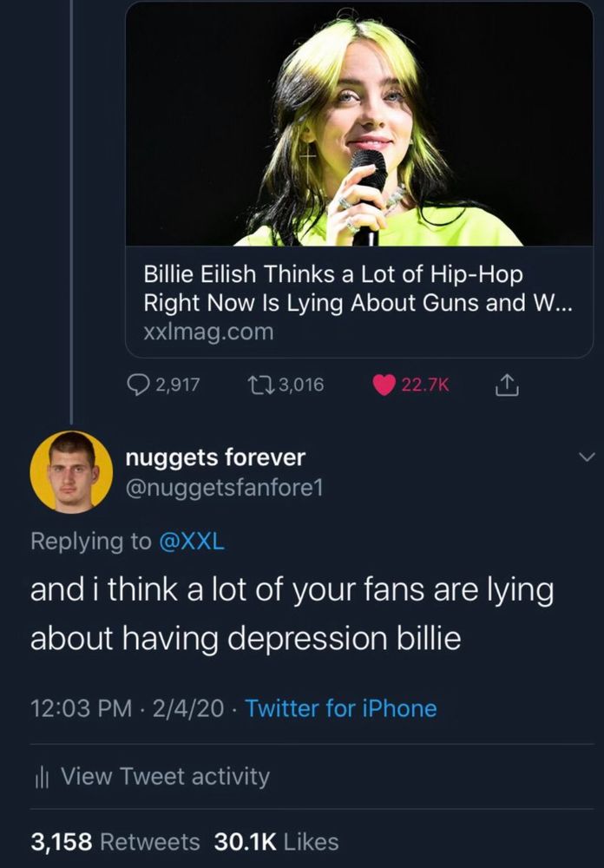
Task: Expand the tweet options chevron
Action: point(587,457)
